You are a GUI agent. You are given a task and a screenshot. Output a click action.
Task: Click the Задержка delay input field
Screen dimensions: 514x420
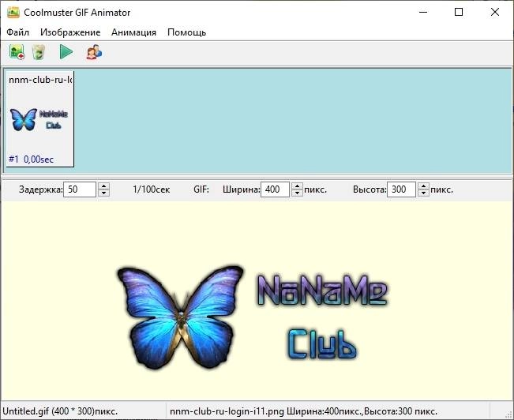click(80, 189)
